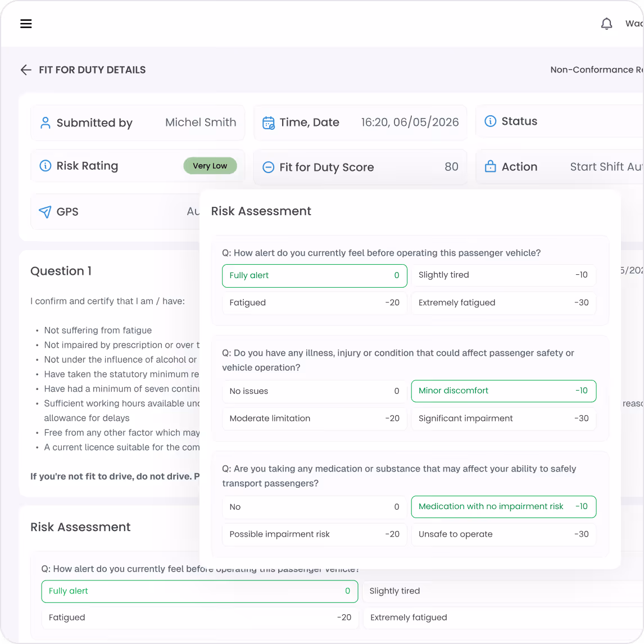This screenshot has height=644, width=644.
Task: Open the Non-Conformance link at top right
Action: (597, 70)
